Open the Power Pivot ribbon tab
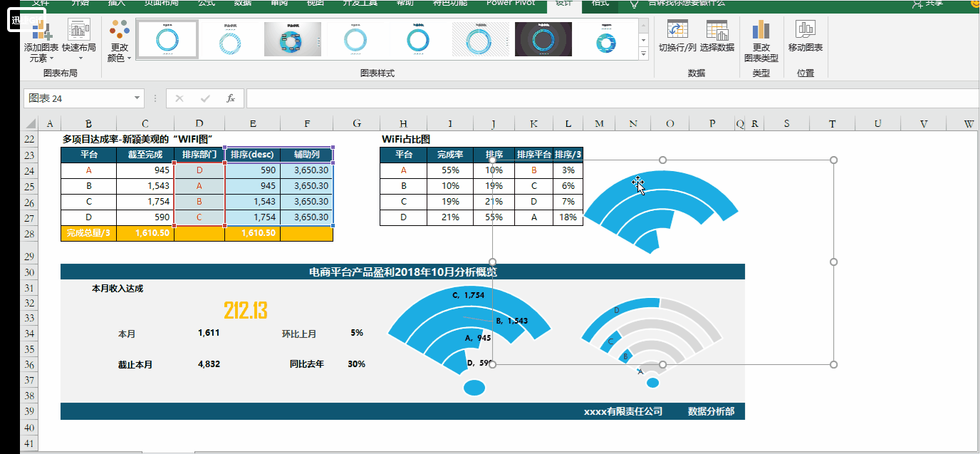Viewport: 980px width, 454px height. coord(510,4)
